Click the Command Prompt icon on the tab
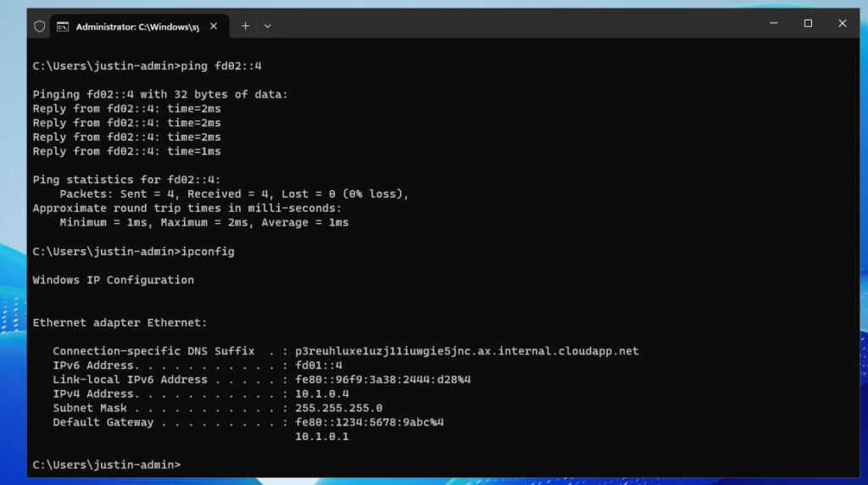 click(x=63, y=26)
